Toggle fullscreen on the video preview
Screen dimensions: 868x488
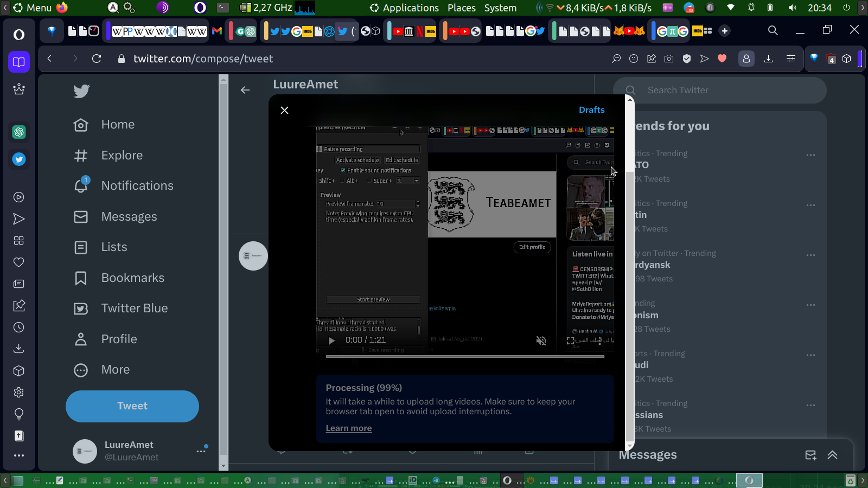click(x=571, y=341)
